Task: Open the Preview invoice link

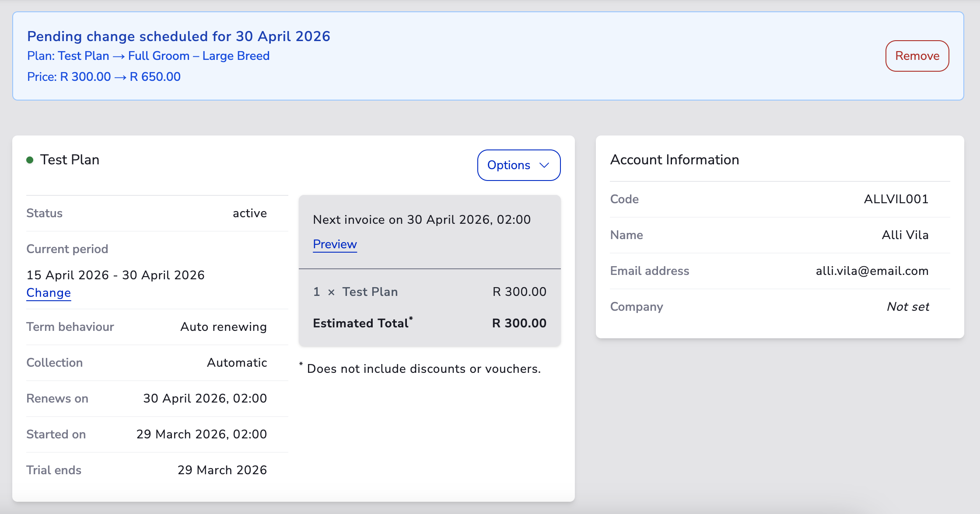Action: point(335,244)
